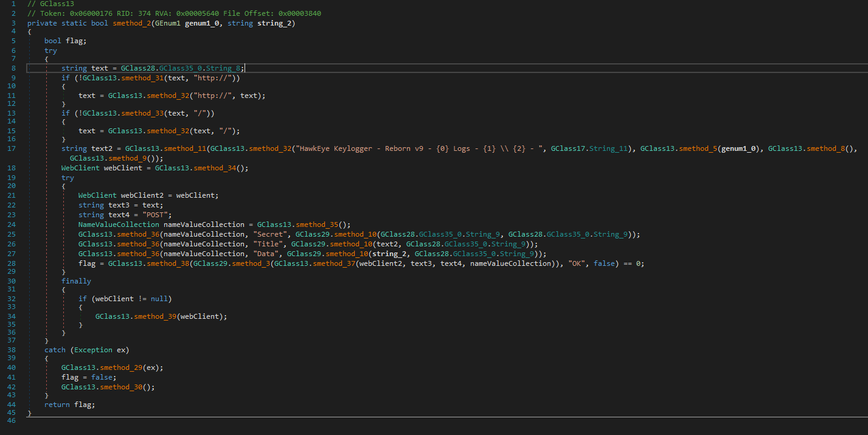Click the smethod_35 method call
Image resolution: width=868 pixels, height=435 pixels.
[317, 224]
